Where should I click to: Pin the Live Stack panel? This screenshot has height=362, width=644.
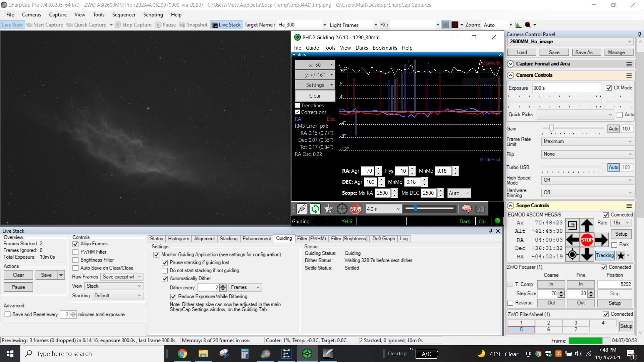click(x=491, y=231)
